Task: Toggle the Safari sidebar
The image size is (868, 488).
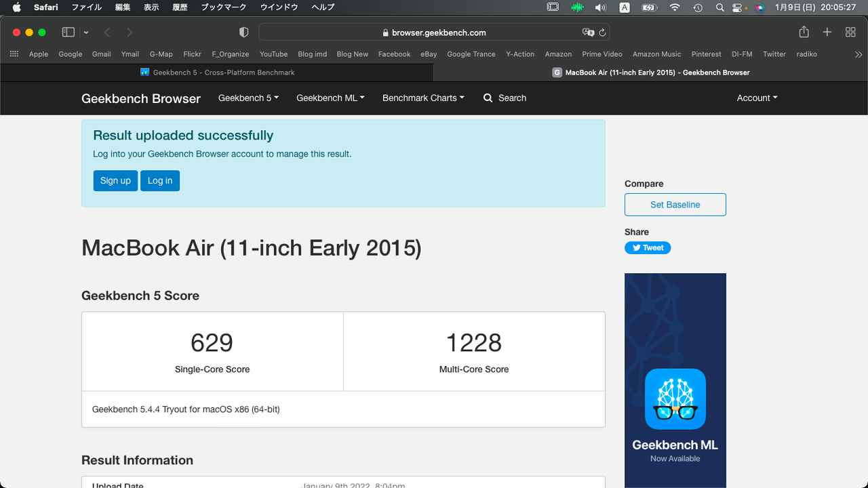Action: 68,32
